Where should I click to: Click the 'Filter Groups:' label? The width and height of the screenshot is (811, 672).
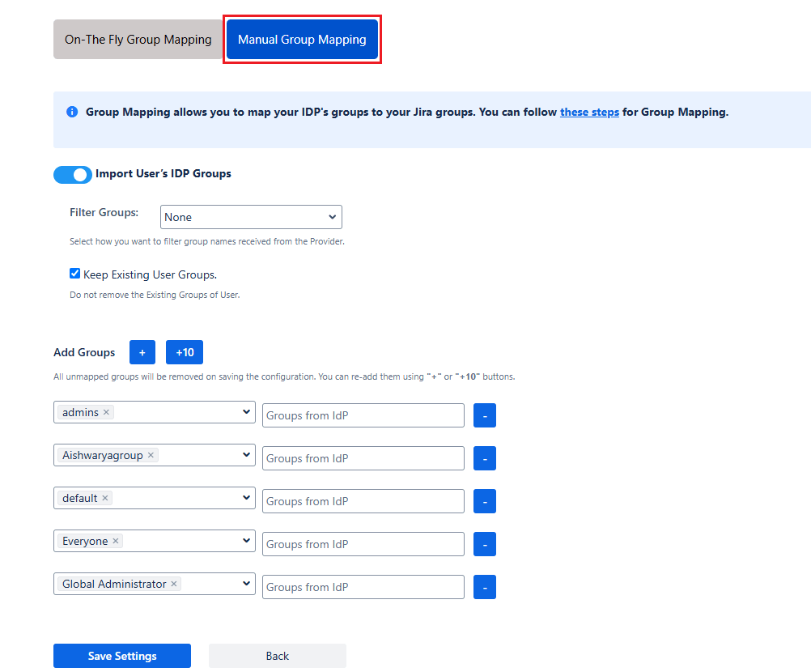[104, 213]
